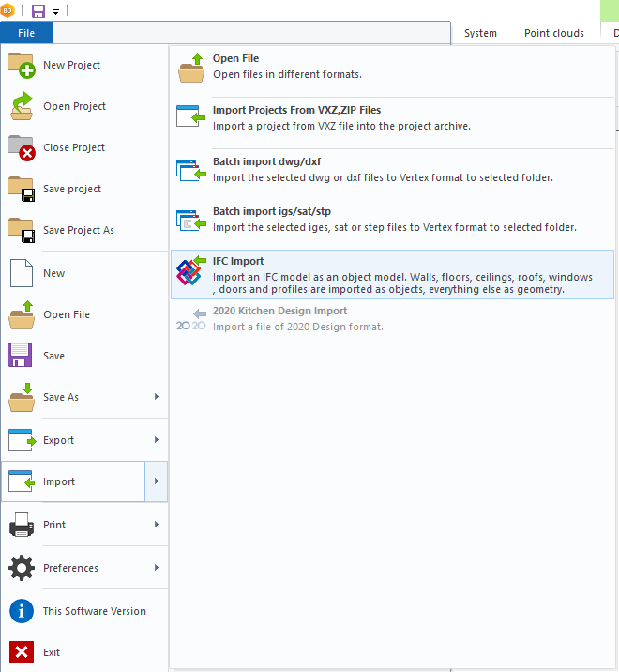Switch to the Point clouds tab
The image size is (619, 672).
point(554,33)
